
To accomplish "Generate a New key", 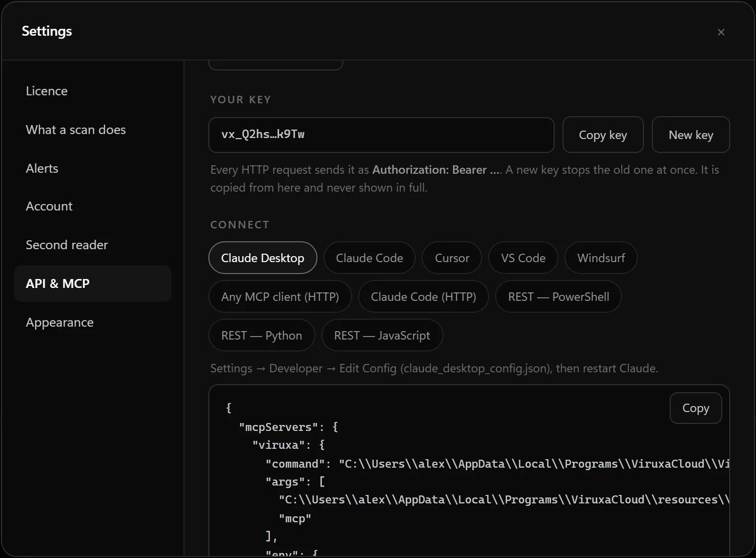I will [x=691, y=135].
